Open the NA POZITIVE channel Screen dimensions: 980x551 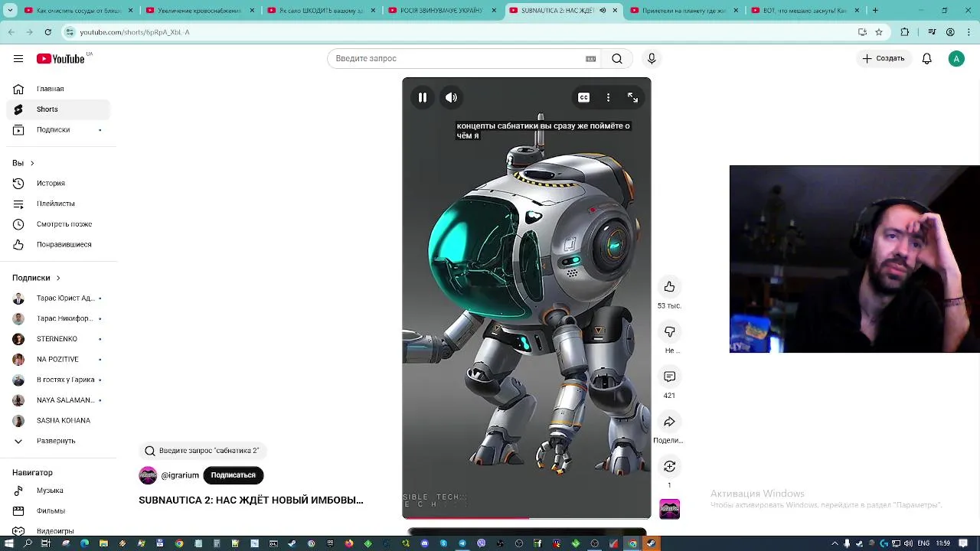point(57,360)
